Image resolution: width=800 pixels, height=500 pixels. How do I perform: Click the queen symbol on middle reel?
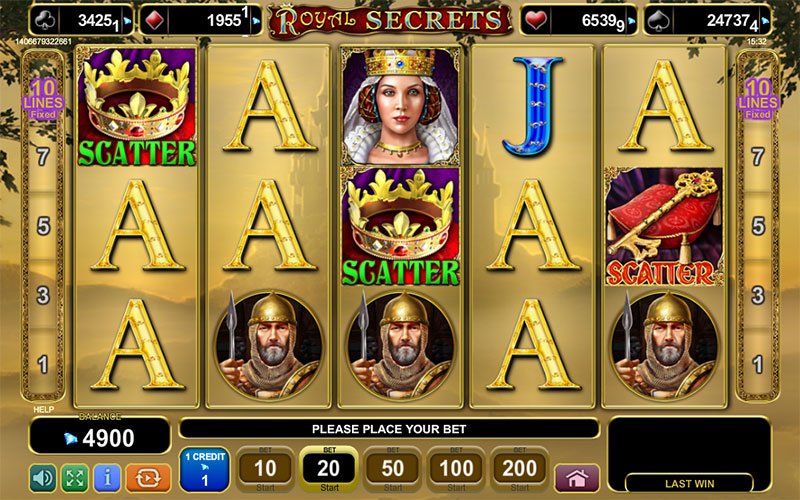pos(401,107)
